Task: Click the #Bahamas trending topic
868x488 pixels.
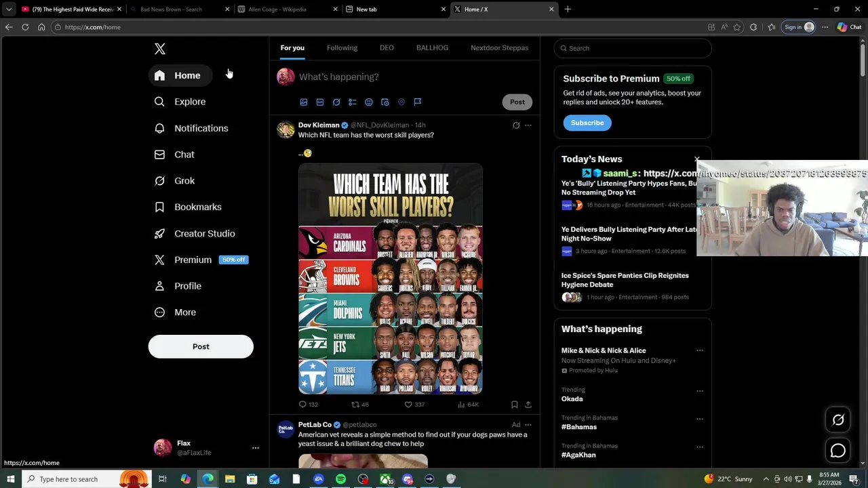Action: pos(579,427)
